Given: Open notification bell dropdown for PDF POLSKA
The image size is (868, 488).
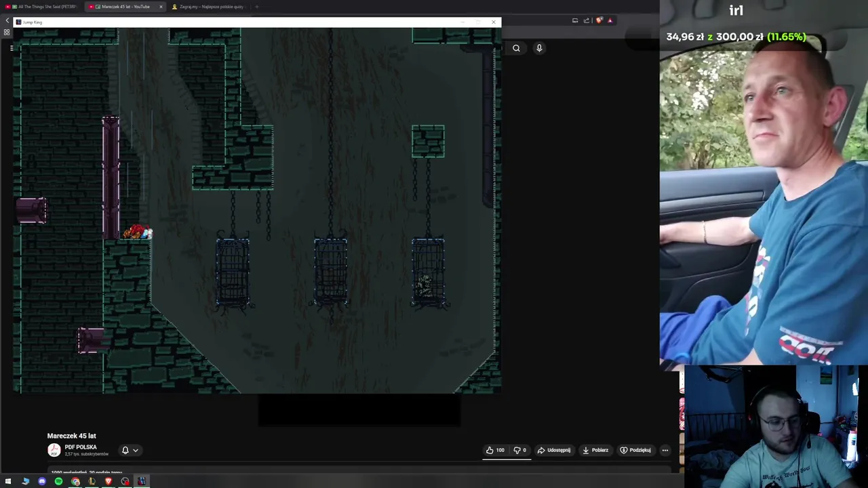Looking at the screenshot, I should click(130, 450).
